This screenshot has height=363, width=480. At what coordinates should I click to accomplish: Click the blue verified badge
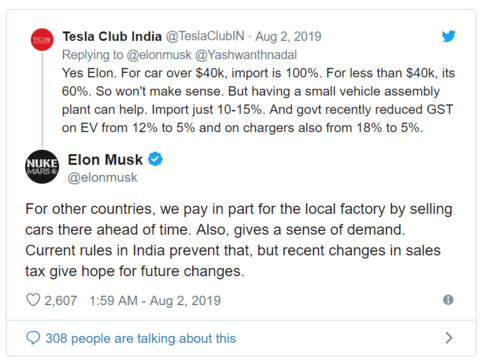[155, 159]
